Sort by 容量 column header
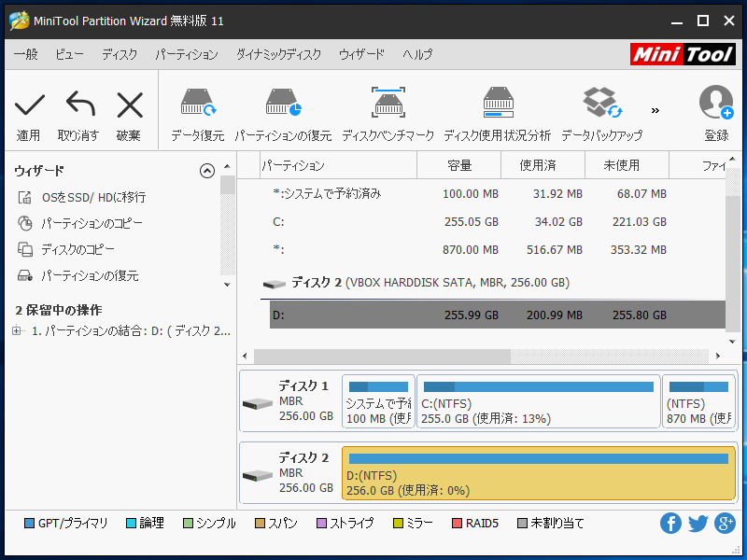Image resolution: width=747 pixels, height=560 pixels. tap(458, 165)
